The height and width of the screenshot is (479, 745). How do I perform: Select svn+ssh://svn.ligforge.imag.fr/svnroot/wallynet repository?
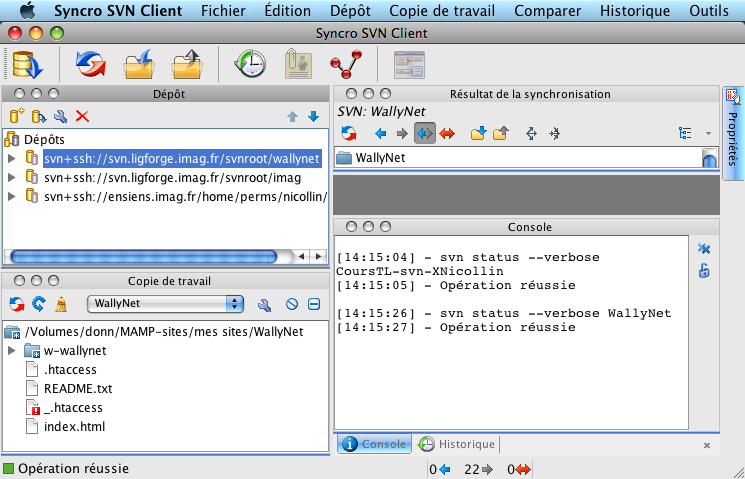(182, 158)
